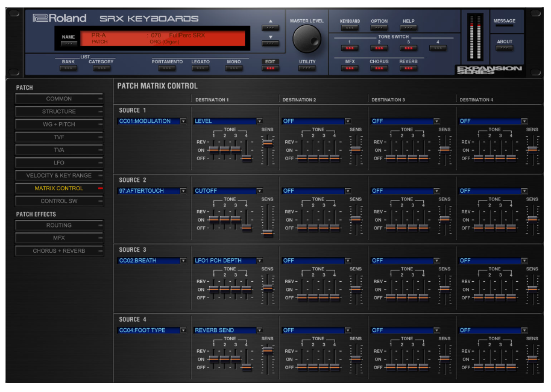Open the REVERB SEND destination dropdown

(228, 331)
